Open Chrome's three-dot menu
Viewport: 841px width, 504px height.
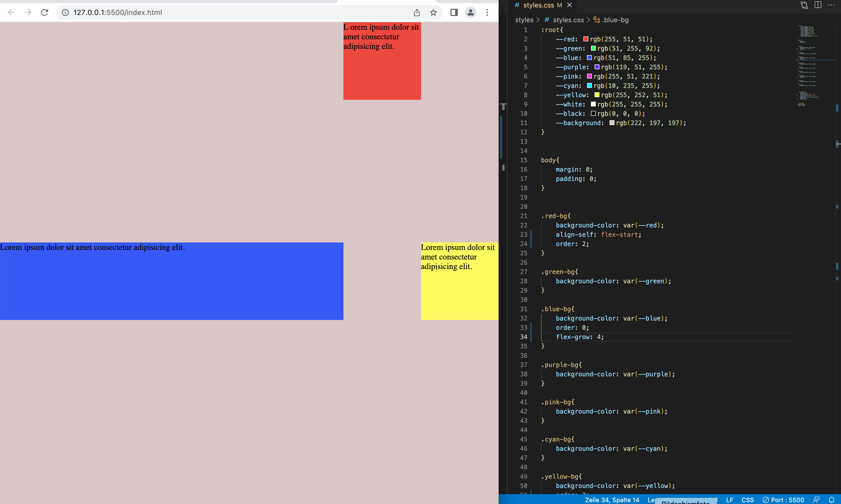(x=487, y=13)
